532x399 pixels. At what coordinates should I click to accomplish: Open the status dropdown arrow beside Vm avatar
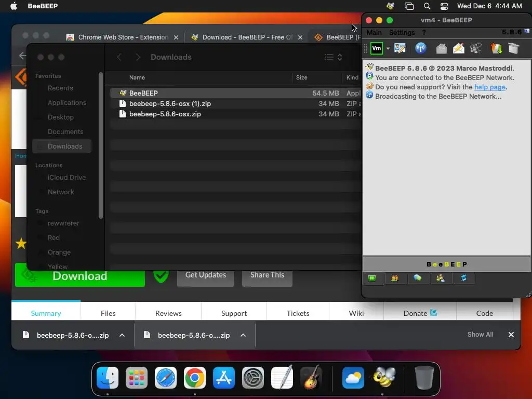pyautogui.click(x=388, y=48)
